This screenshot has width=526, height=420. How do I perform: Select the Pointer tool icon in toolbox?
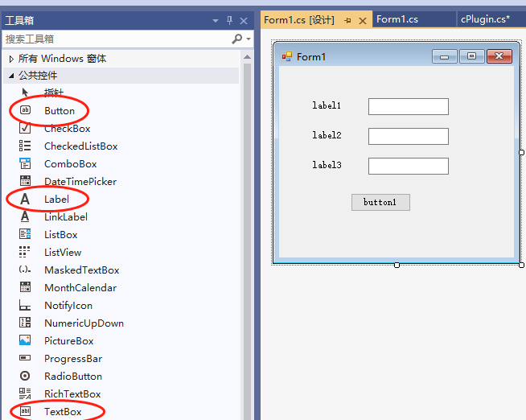pos(25,93)
